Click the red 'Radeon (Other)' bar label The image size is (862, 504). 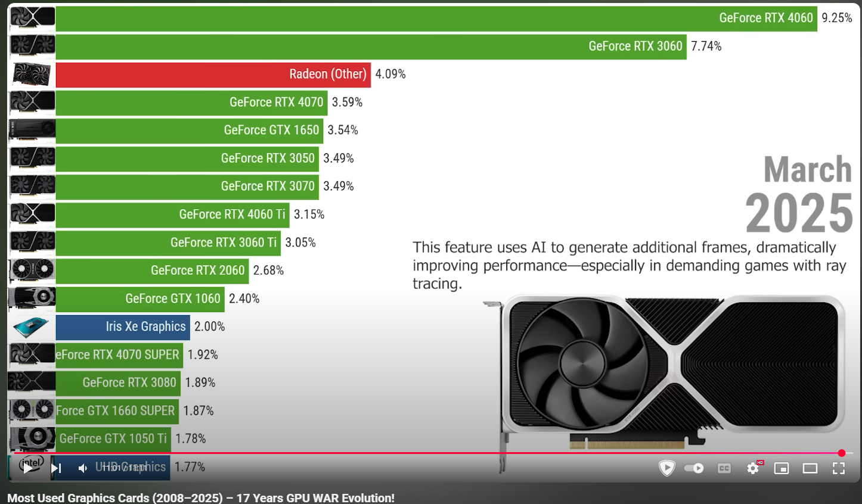[328, 74]
